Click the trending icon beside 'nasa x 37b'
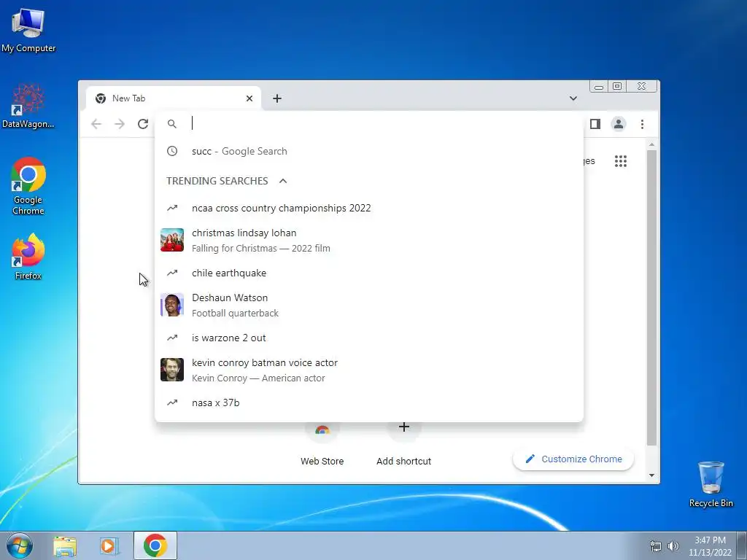Screen dimensions: 747x560 [x=172, y=402]
